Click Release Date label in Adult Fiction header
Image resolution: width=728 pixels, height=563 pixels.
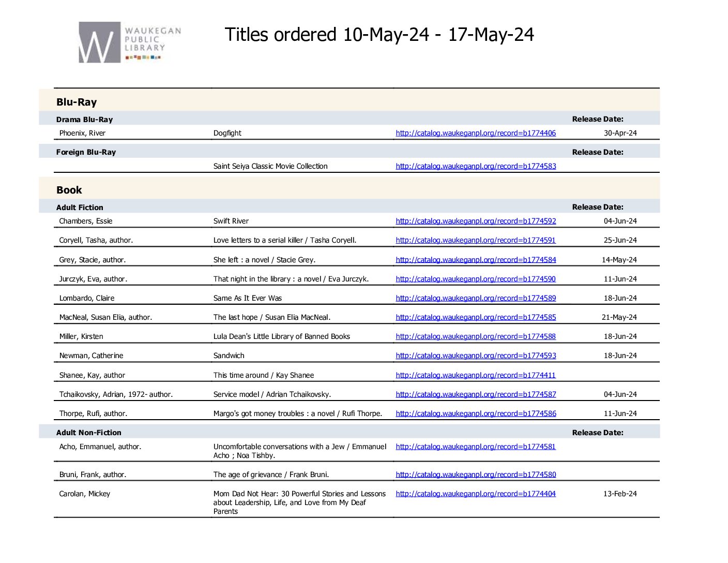click(598, 207)
